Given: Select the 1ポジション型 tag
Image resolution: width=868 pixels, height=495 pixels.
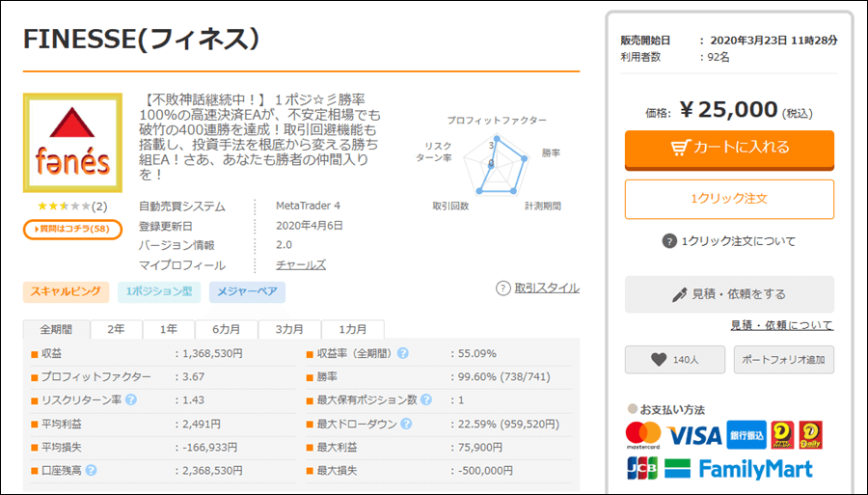Looking at the screenshot, I should pyautogui.click(x=159, y=291).
